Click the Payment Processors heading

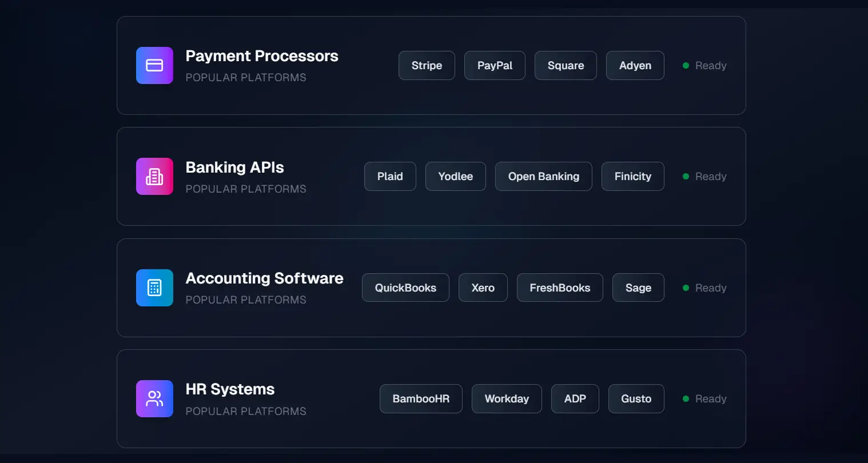(x=262, y=56)
